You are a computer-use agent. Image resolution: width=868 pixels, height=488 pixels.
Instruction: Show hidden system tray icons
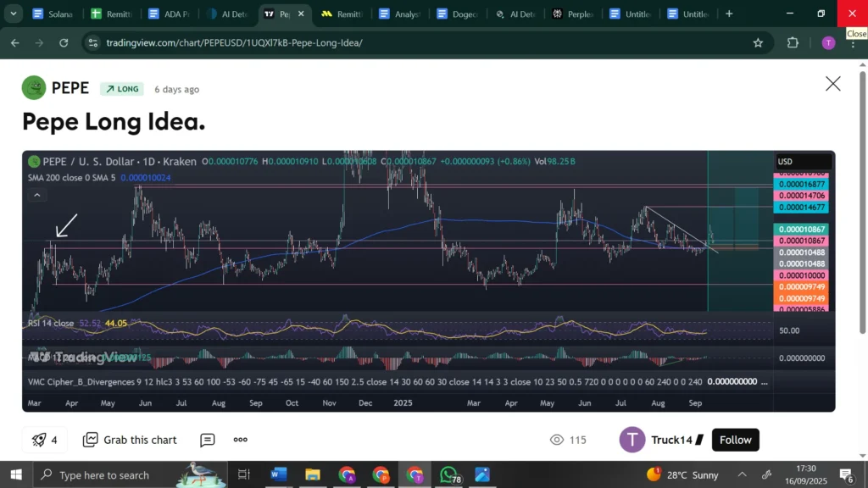pos(742,474)
